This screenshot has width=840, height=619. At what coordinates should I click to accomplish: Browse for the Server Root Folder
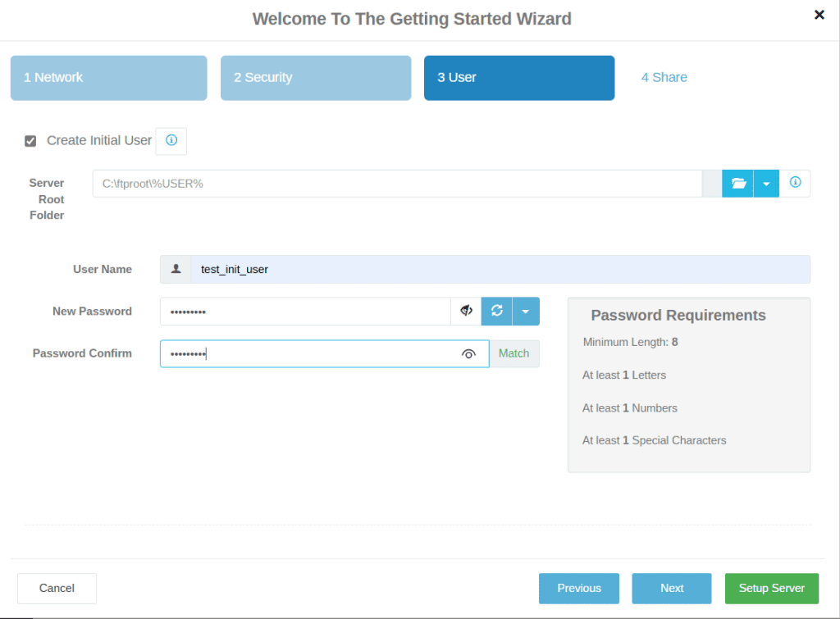click(x=737, y=183)
